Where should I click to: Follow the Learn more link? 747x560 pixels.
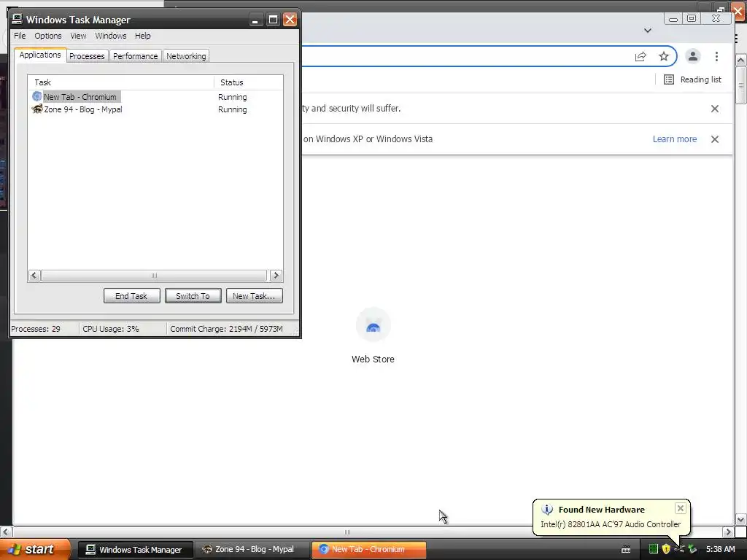[x=675, y=139]
